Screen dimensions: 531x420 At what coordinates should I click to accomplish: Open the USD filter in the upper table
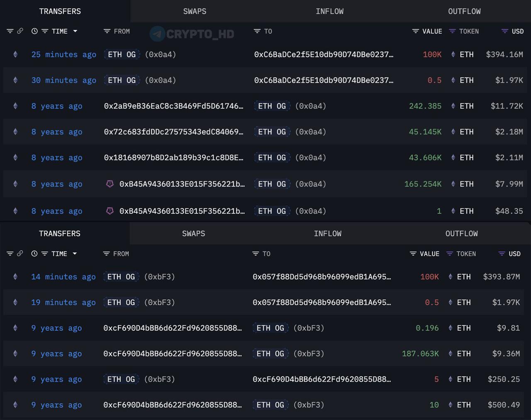point(505,31)
